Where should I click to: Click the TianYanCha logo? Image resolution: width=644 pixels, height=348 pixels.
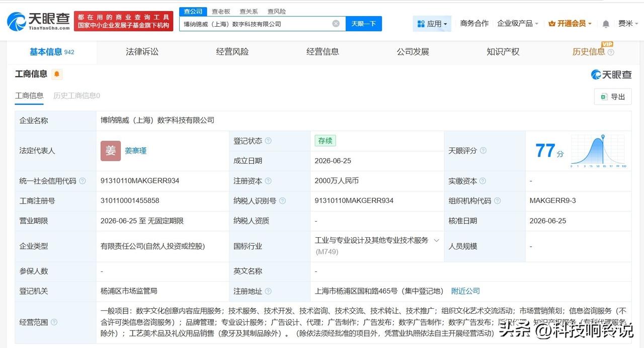pos(38,21)
